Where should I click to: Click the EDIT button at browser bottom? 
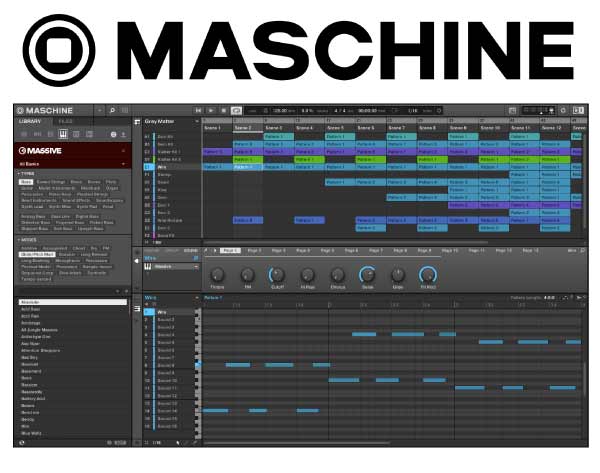[x=119, y=443]
